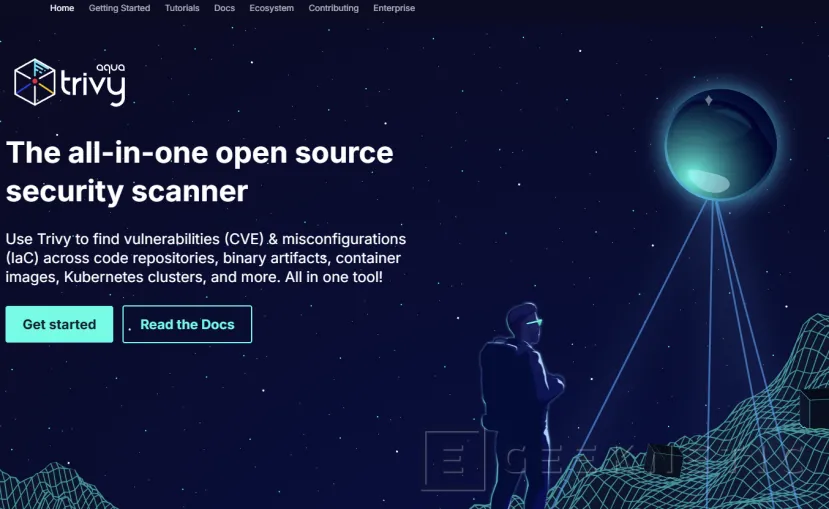Click the aqua trivy cube logo

pos(70,82)
